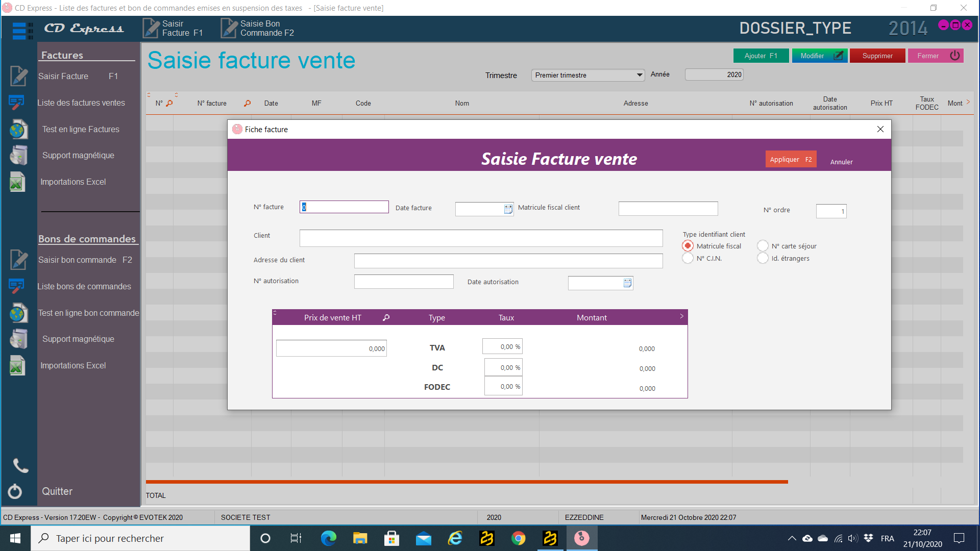The image size is (980, 551).
Task: Open Saisie Bon Commande F2 toolbar icon
Action: (229, 28)
